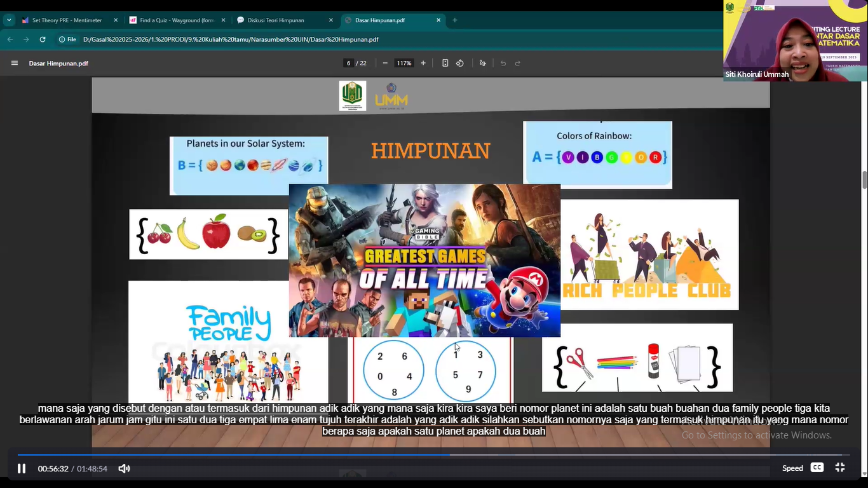
Task: Click the Siti Khoiruli Ummah webcam thumbnail
Action: 795,41
